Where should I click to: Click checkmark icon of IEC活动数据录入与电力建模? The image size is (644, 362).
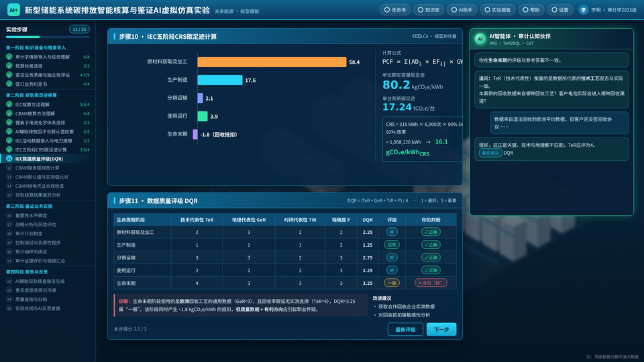9,140
